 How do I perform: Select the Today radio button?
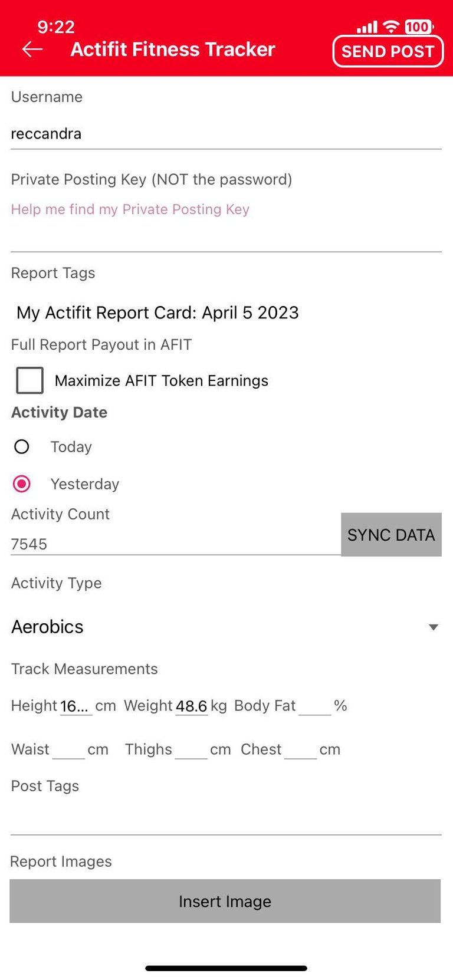point(22,447)
